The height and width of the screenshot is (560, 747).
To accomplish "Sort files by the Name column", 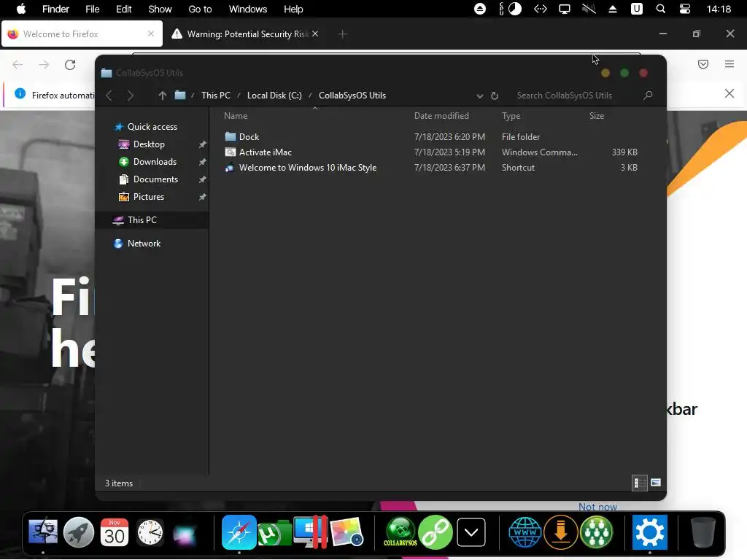I will click(236, 116).
